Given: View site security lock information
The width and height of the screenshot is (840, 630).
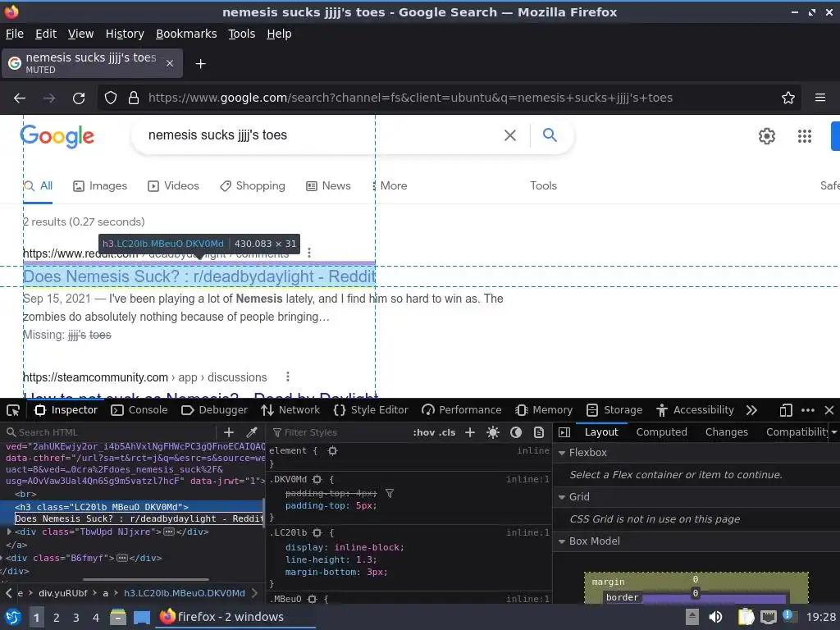Looking at the screenshot, I should pyautogui.click(x=134, y=98).
